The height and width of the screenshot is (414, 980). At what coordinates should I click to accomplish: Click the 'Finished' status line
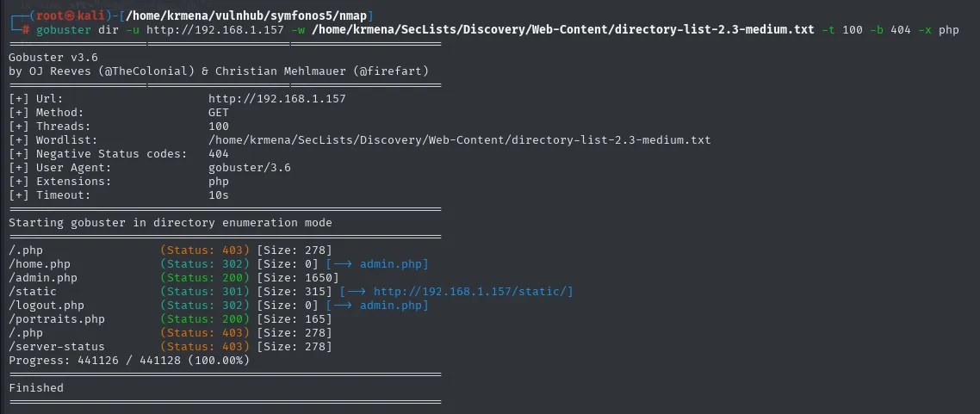36,388
